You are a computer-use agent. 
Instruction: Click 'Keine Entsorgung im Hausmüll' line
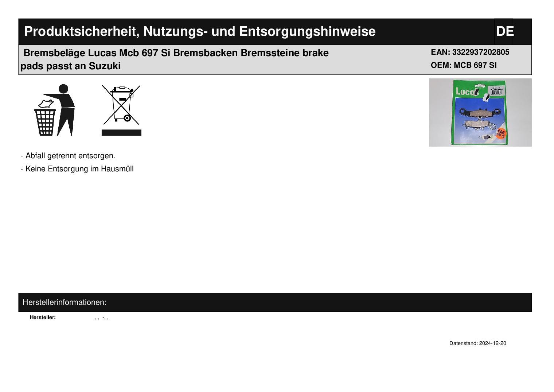pos(77,169)
